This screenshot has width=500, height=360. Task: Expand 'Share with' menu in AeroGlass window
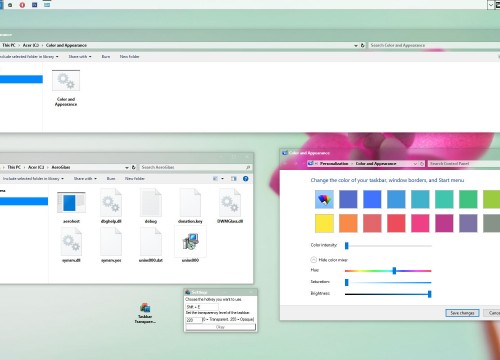pos(85,179)
